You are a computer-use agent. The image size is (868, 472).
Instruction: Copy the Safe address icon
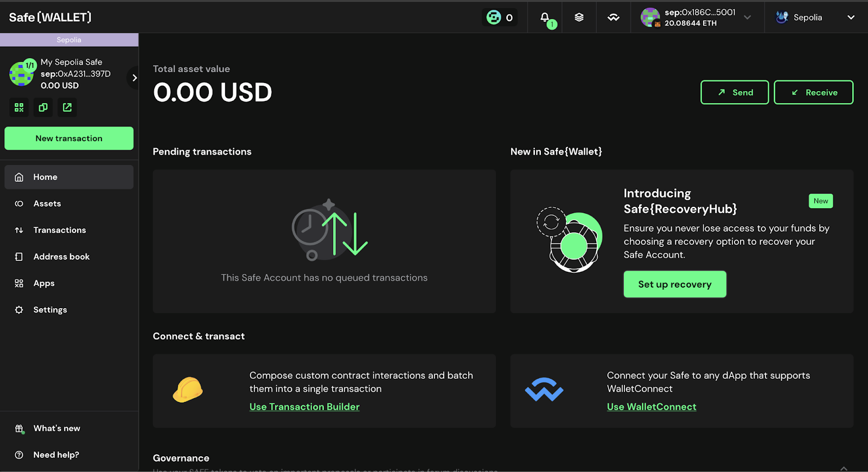pyautogui.click(x=43, y=107)
